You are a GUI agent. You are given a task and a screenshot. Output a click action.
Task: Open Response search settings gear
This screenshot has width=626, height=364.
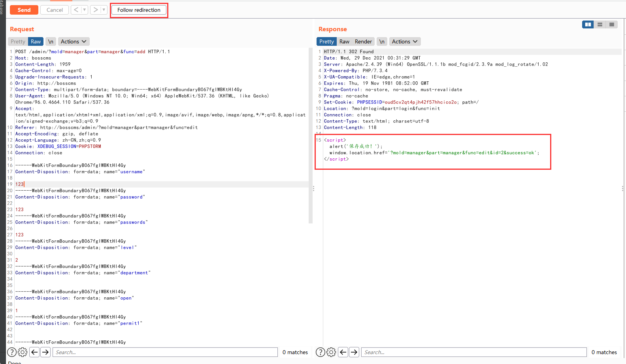(332, 352)
